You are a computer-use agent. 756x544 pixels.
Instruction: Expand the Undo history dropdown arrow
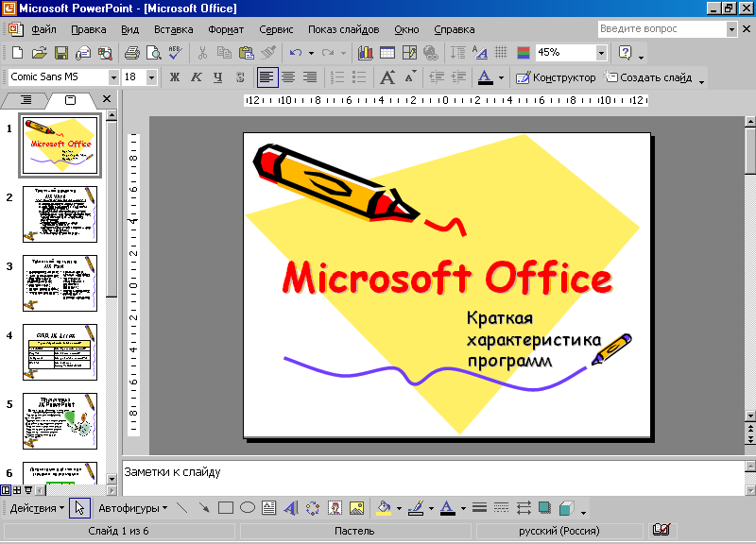(x=312, y=53)
